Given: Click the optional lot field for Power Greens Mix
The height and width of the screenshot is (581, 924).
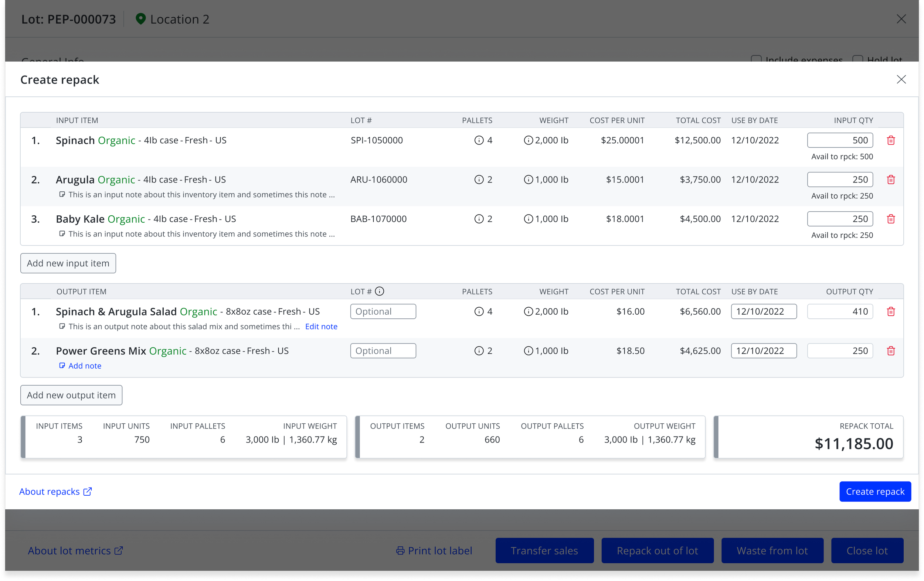Looking at the screenshot, I should (x=383, y=351).
